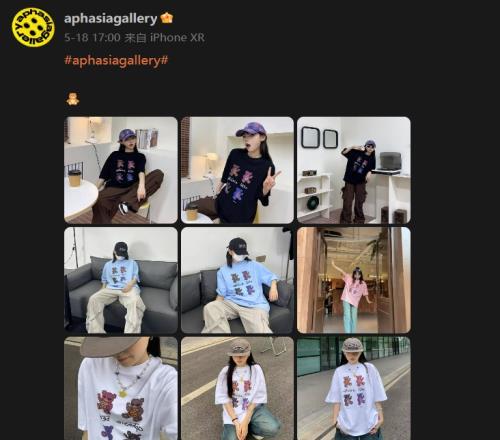The width and height of the screenshot is (500, 440).
Task: Open photo of girl in pink tee at doorway
Action: 354,280
